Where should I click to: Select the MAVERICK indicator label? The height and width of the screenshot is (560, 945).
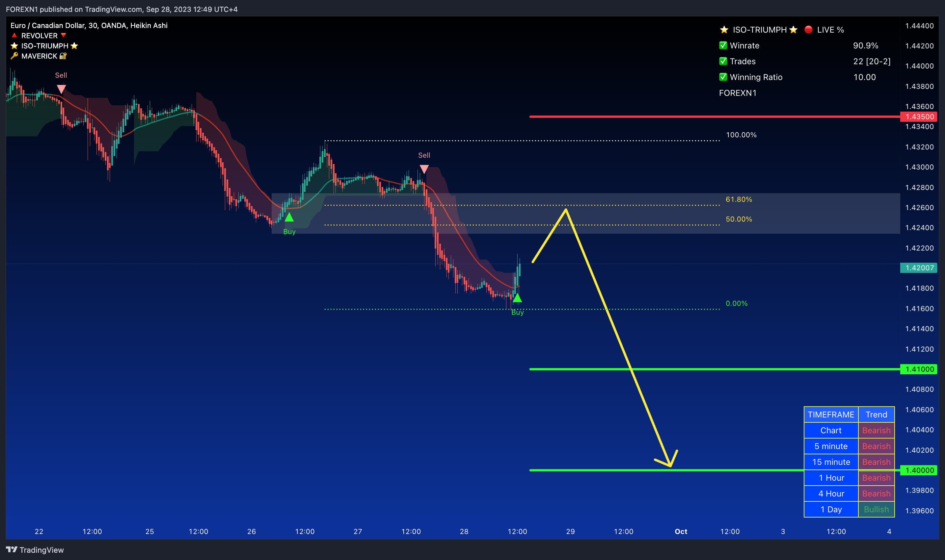[x=39, y=56]
